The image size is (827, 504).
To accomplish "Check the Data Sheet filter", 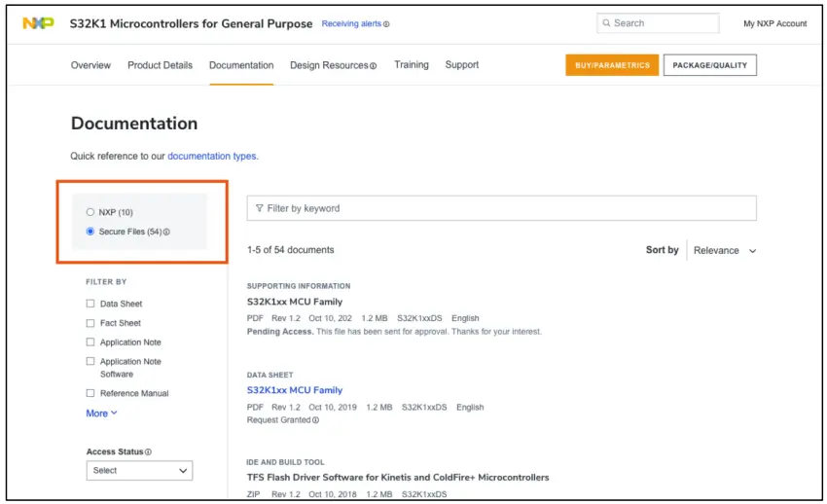I will tap(90, 304).
